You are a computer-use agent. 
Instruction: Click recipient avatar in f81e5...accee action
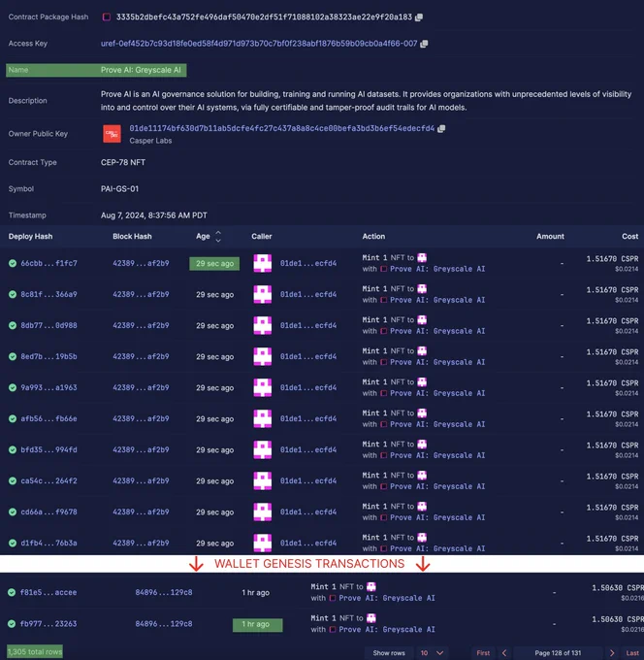(371, 587)
